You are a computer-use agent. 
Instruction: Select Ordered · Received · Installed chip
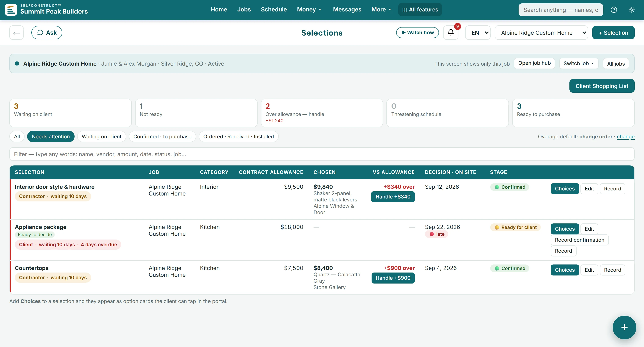pyautogui.click(x=239, y=136)
